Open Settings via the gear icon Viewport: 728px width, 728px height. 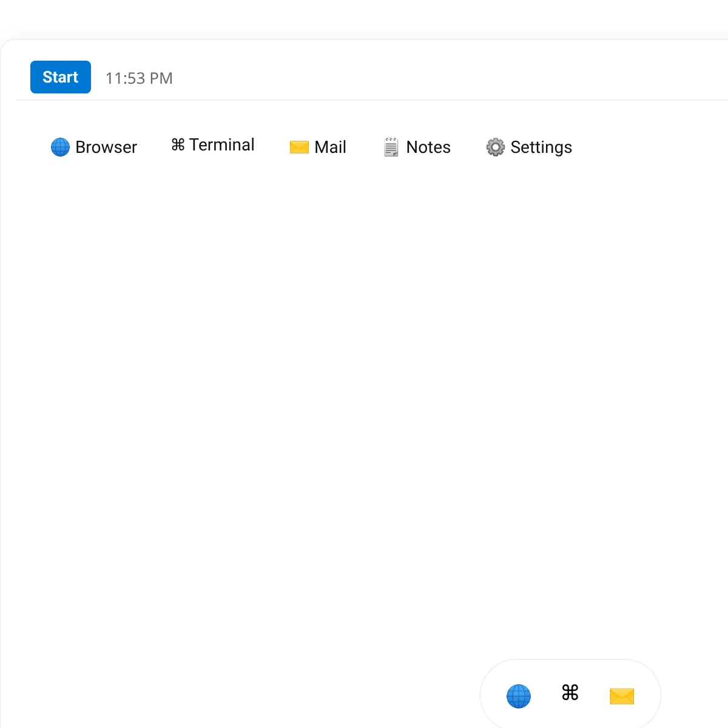click(x=495, y=147)
